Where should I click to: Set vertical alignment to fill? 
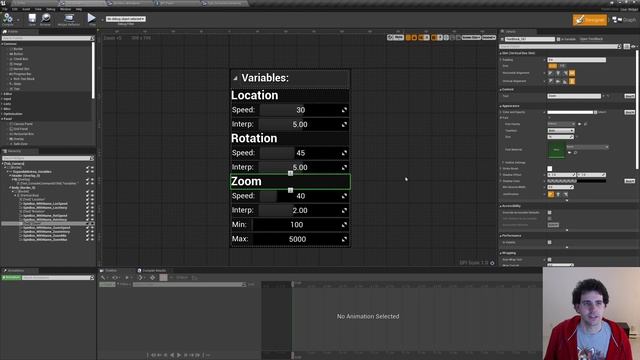[572, 81]
